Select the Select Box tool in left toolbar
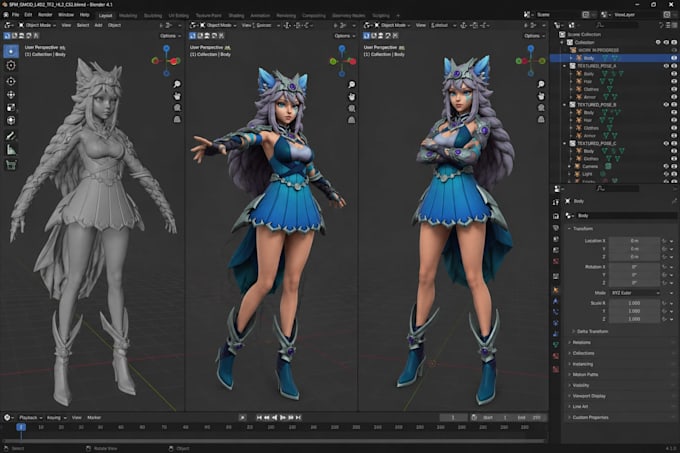The height and width of the screenshot is (453, 680). (x=11, y=51)
